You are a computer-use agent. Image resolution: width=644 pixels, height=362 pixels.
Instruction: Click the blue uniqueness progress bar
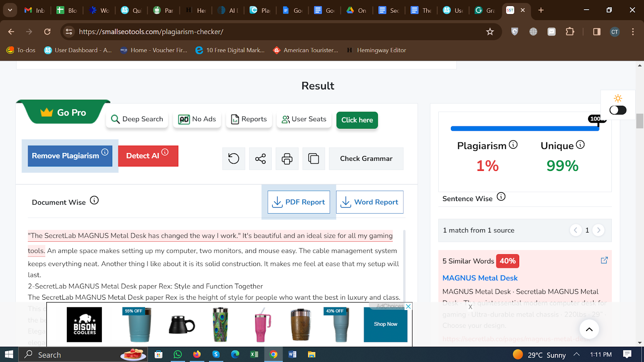pyautogui.click(x=525, y=129)
